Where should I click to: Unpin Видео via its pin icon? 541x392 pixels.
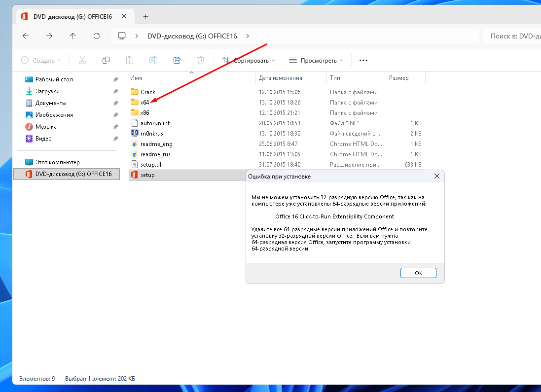(115, 139)
